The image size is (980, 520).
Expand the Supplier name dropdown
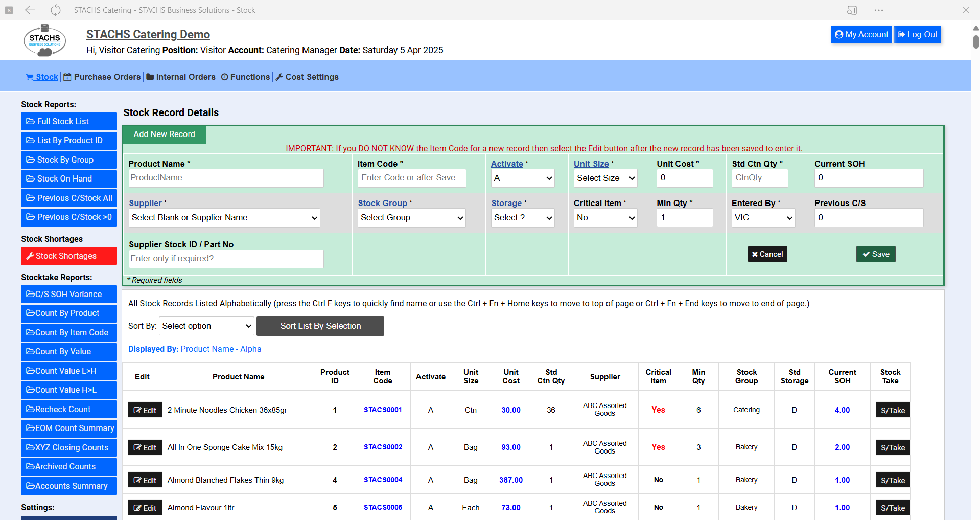(x=224, y=218)
